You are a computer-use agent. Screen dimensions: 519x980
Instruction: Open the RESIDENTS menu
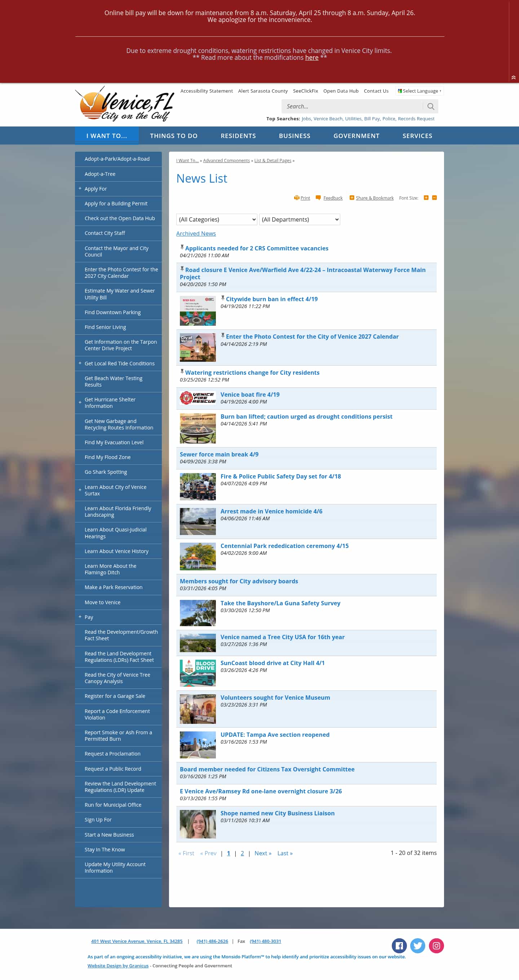238,136
